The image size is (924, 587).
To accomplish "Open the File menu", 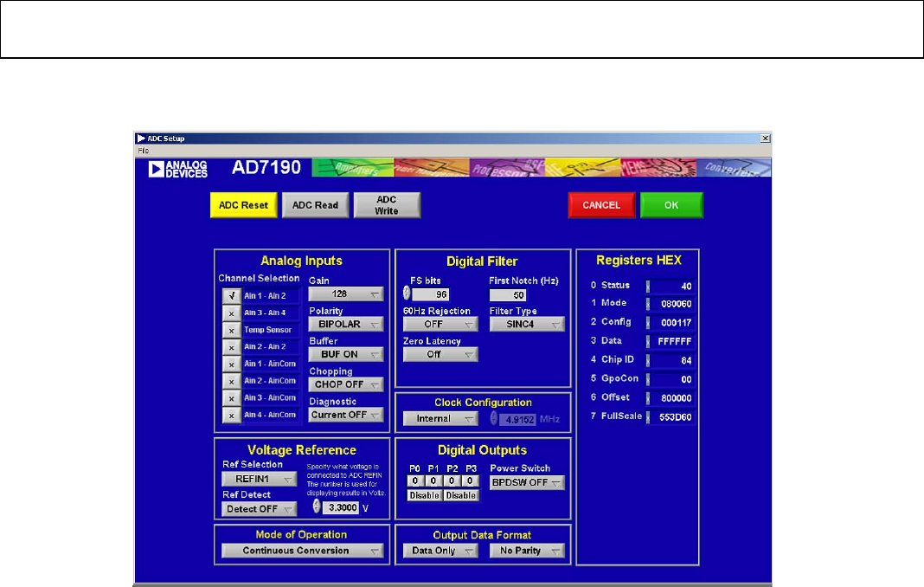I will (144, 151).
